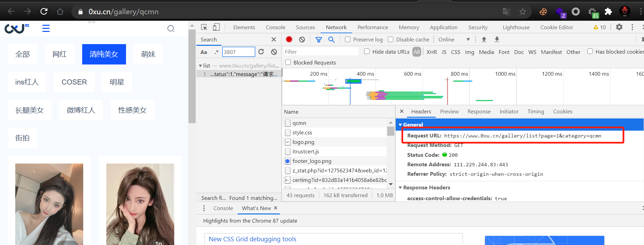This screenshot has width=644, height=245.
Task: Open the site hamburger menu icon
Action: (x=46, y=29)
